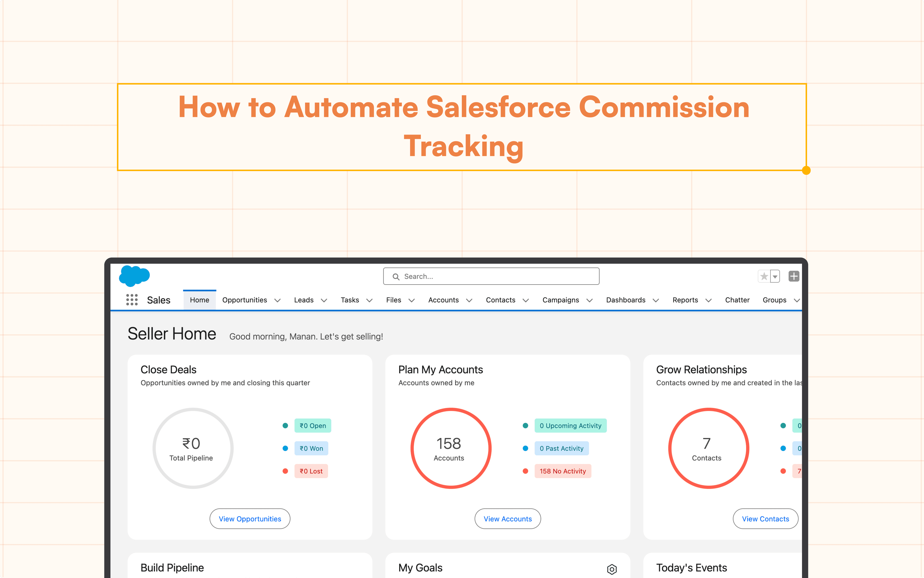The image size is (924, 578).
Task: Expand the Leads tab chevron
Action: pyautogui.click(x=324, y=300)
